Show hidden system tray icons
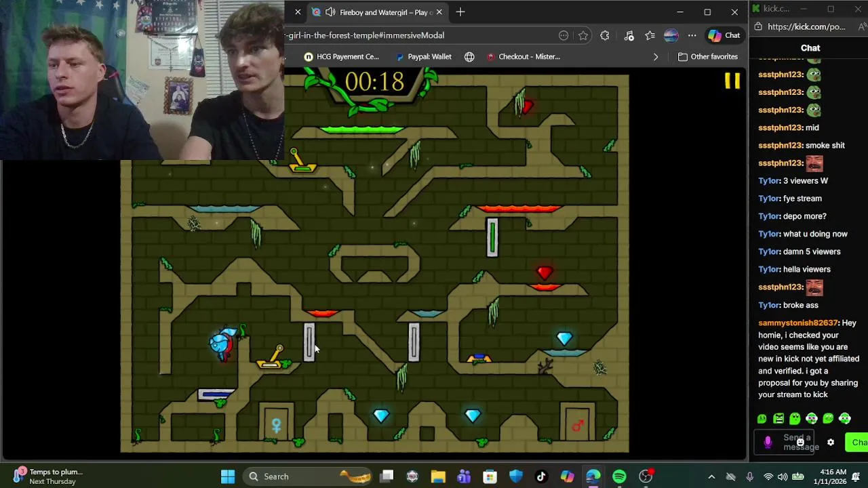This screenshot has width=868, height=488. (x=711, y=476)
